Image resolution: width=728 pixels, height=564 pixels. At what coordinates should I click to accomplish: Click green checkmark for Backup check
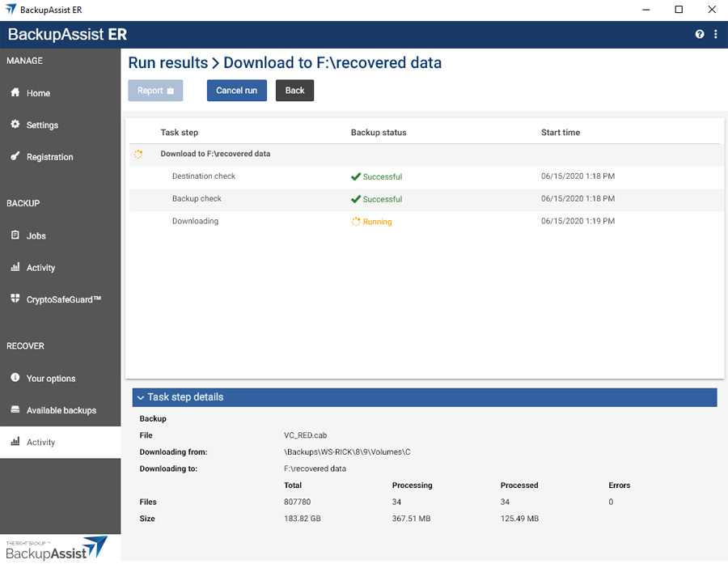coord(356,199)
